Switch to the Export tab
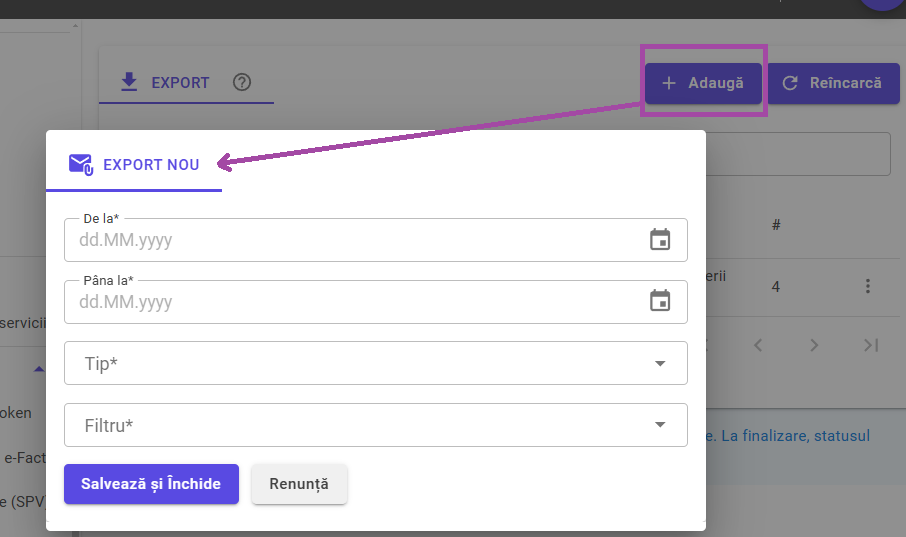Viewport: 906px width, 537px height. [x=165, y=83]
